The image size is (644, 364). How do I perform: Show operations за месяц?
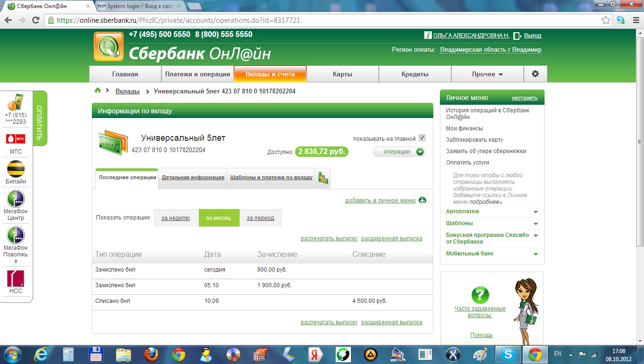tap(218, 218)
